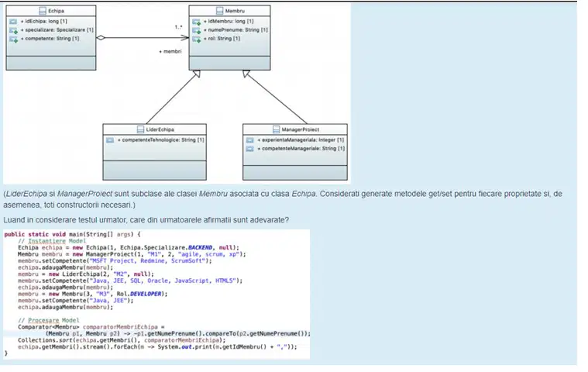
Task: Click the 'Comparator<Membru> comparatorMembriEchipa' line
Action: [x=91, y=327]
